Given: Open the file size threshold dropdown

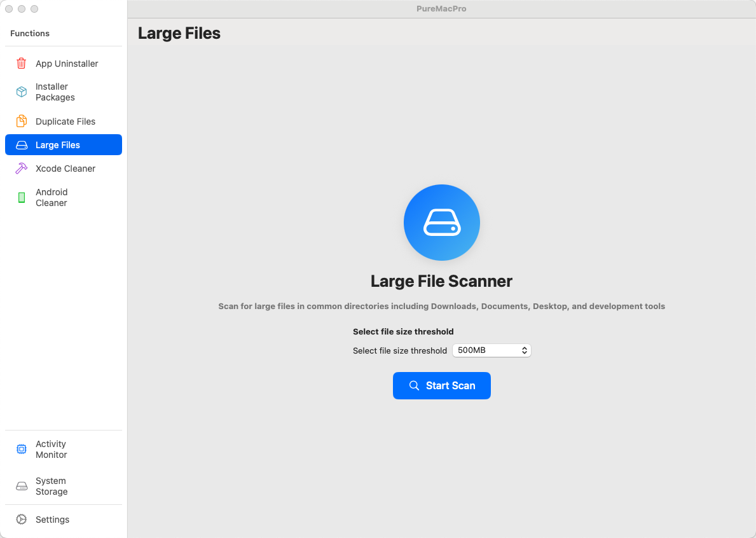Looking at the screenshot, I should pyautogui.click(x=491, y=350).
